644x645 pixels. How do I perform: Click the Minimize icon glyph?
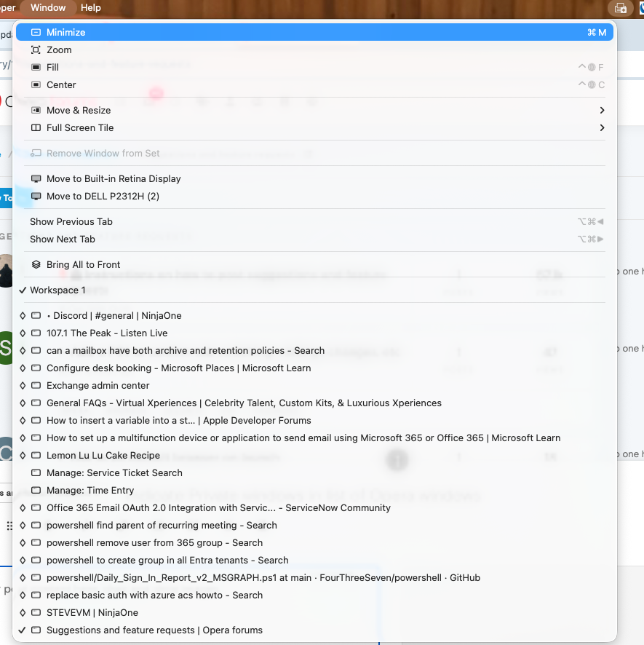(36, 32)
